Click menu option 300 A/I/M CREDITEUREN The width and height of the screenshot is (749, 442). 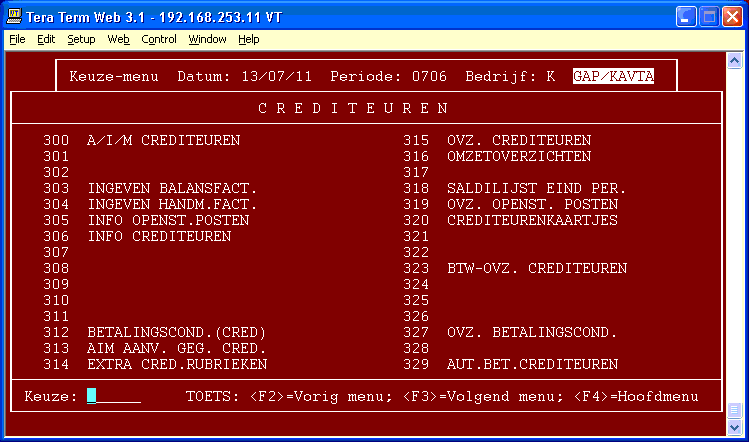click(163, 140)
